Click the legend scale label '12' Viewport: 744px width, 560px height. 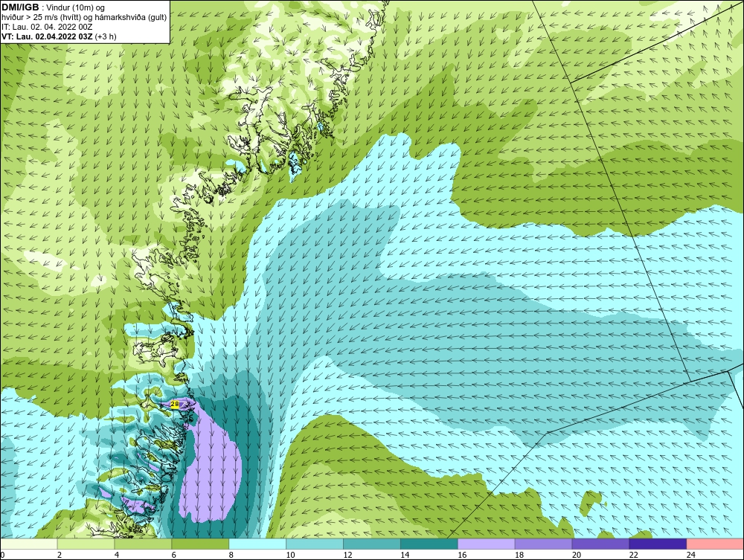pyautogui.click(x=347, y=555)
